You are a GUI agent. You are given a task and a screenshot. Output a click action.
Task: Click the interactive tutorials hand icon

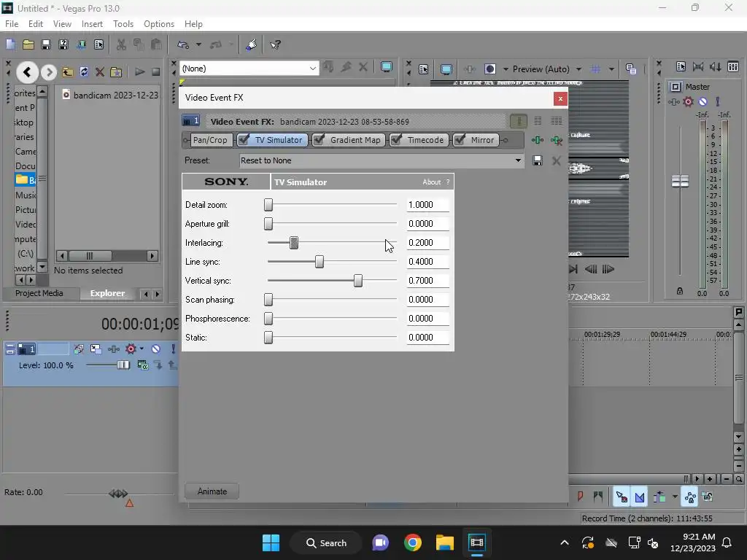click(x=252, y=44)
